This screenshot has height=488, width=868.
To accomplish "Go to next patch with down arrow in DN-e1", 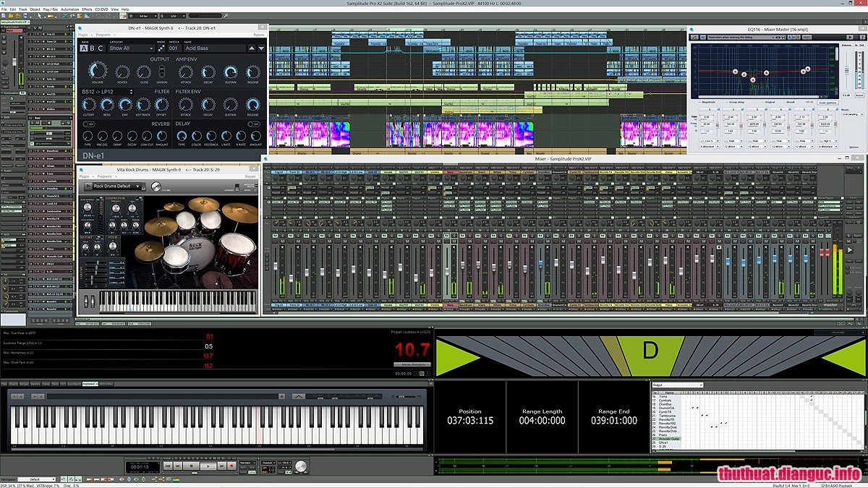I will [261, 48].
